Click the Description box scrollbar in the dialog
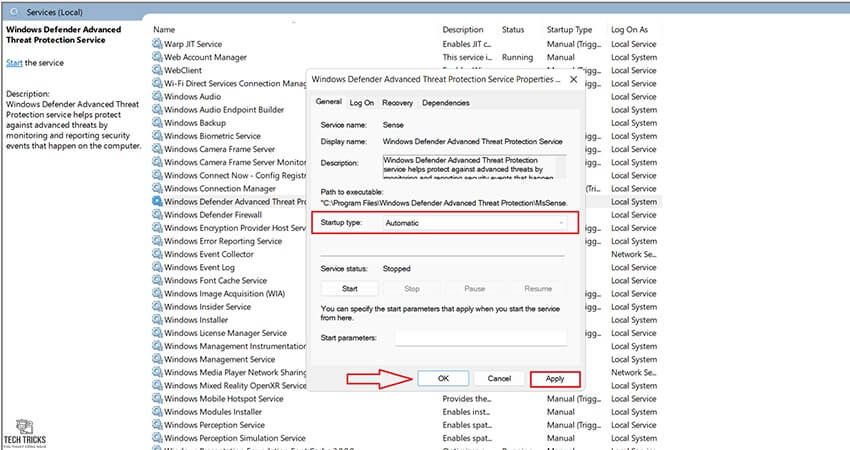 point(561,167)
